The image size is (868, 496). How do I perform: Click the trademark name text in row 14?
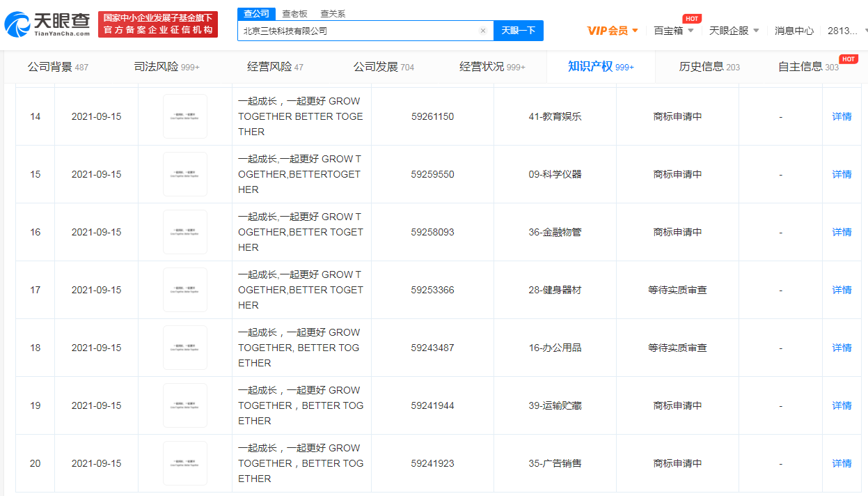coord(301,116)
